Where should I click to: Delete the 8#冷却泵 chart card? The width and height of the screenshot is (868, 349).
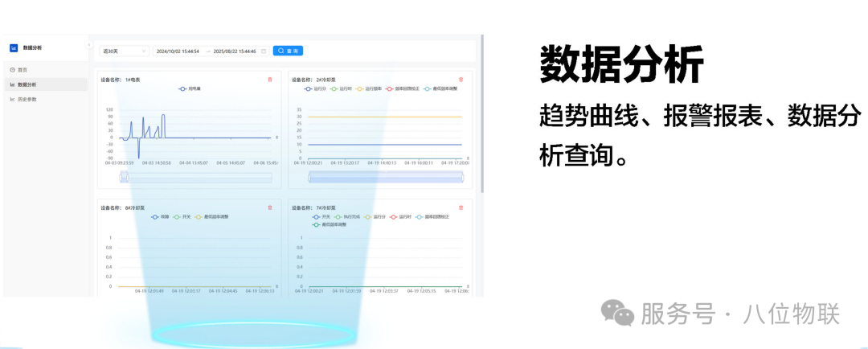(x=270, y=207)
